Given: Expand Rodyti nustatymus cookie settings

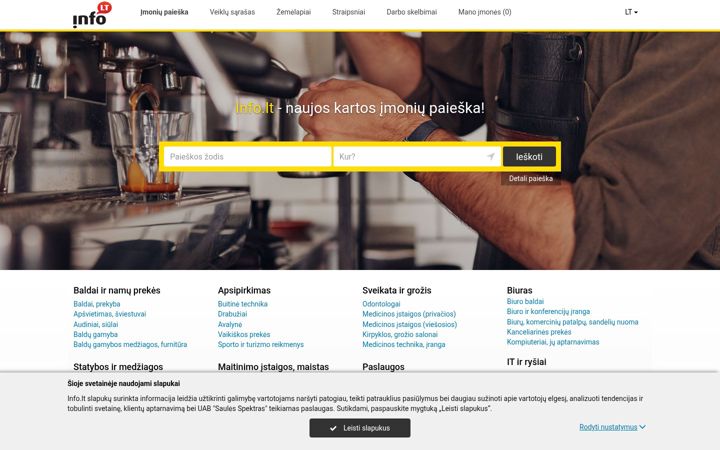Looking at the screenshot, I should tap(612, 427).
